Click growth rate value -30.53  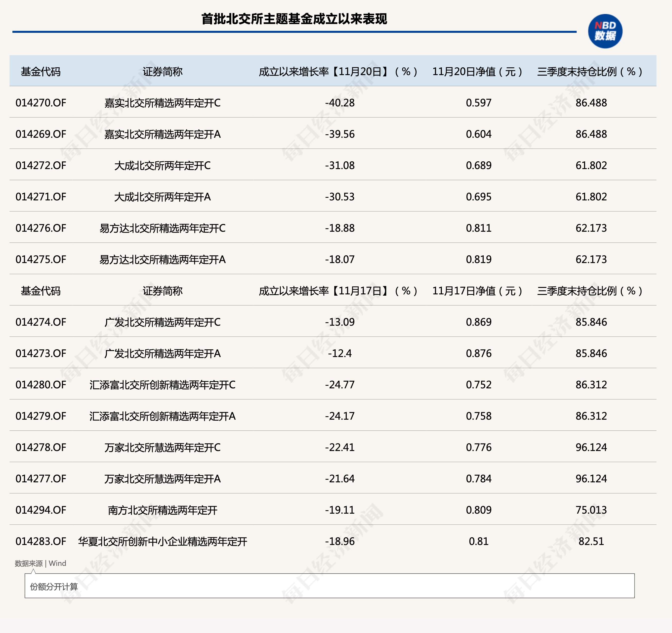tap(340, 197)
